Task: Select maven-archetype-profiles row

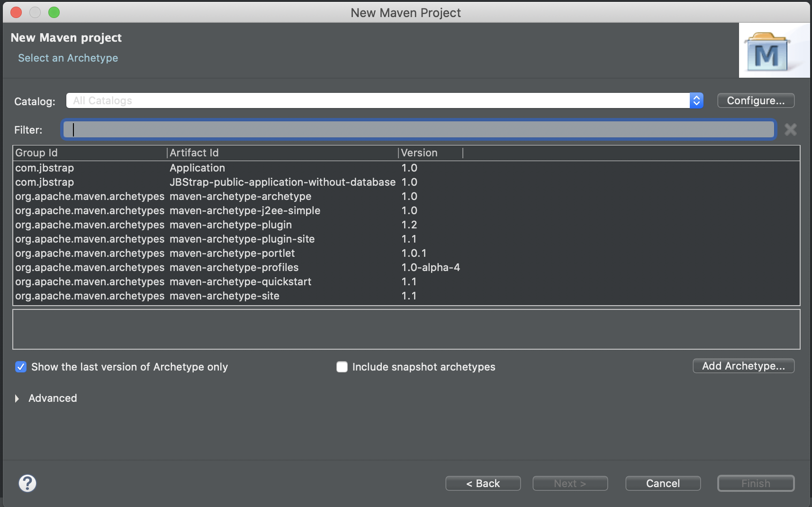Action: point(406,267)
